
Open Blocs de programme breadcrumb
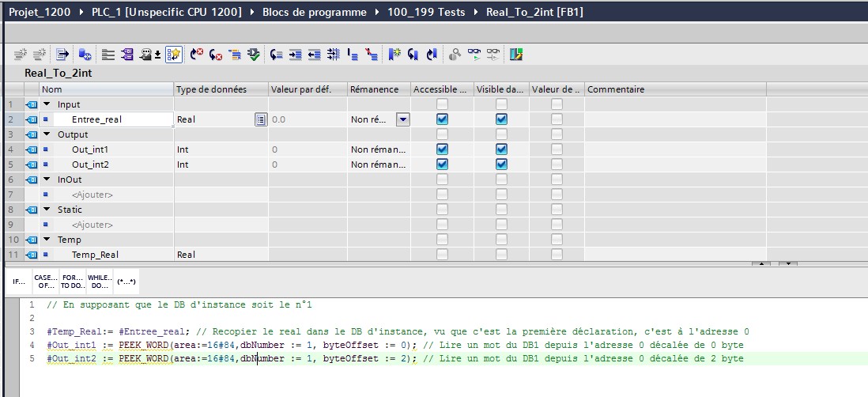pos(315,12)
